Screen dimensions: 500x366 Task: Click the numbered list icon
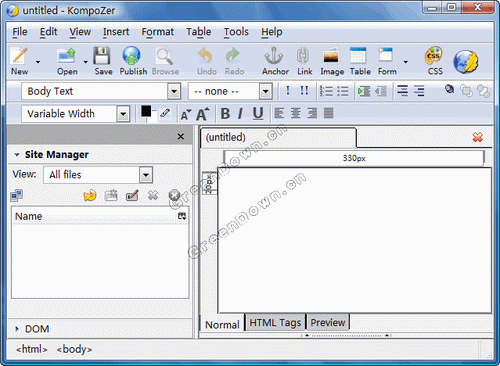[326, 91]
